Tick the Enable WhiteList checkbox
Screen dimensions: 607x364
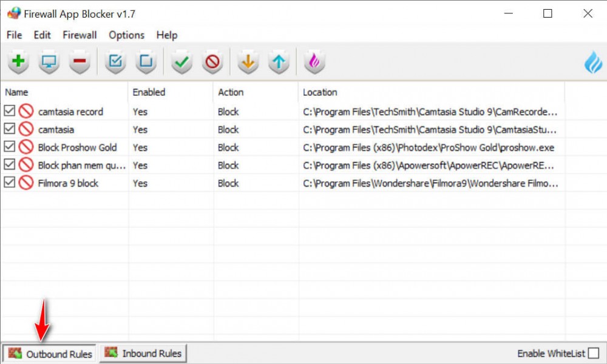593,353
